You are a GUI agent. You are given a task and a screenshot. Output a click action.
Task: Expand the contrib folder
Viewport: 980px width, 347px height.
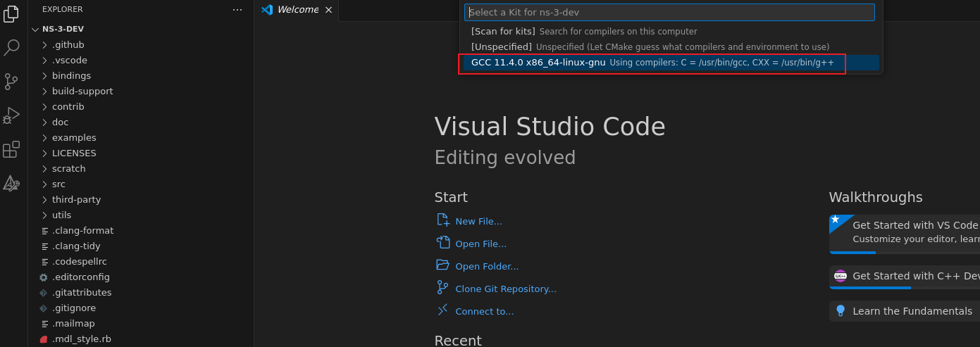click(44, 107)
